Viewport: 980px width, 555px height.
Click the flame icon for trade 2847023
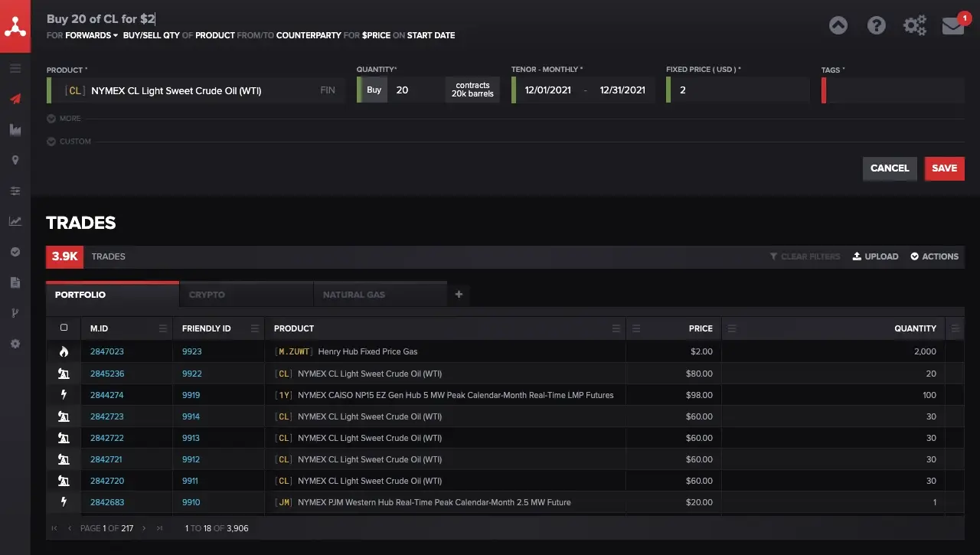(64, 351)
